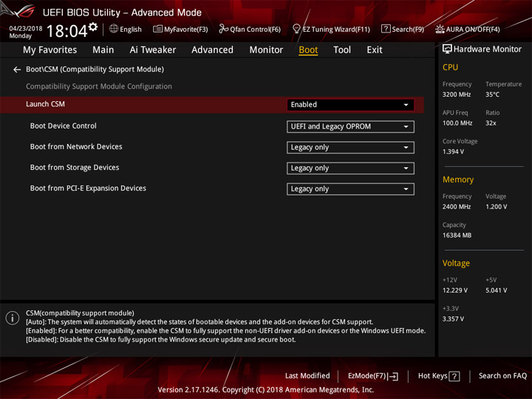
Task: Click the MyFavorite list icon
Action: 158,29
